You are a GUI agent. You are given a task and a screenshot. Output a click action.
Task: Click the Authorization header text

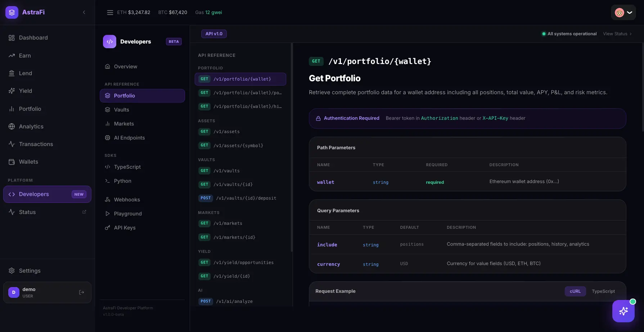pyautogui.click(x=440, y=118)
